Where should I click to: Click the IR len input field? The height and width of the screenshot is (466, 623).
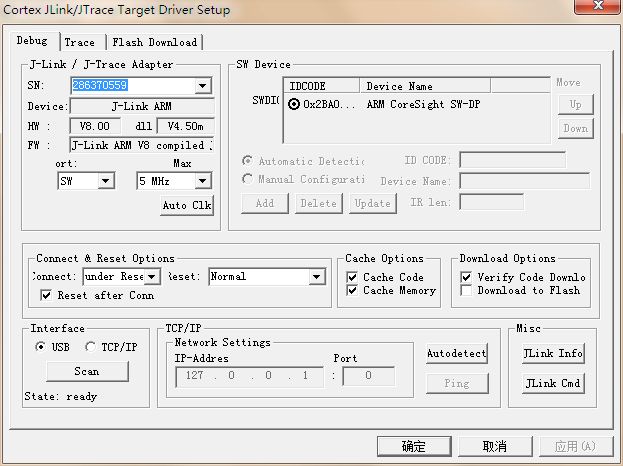pos(491,202)
